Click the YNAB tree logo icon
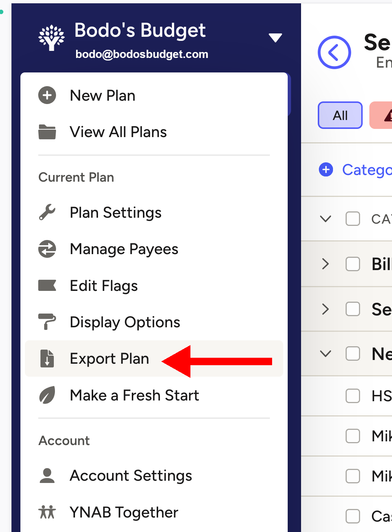Screen dimensions: 392x532 click(52, 38)
